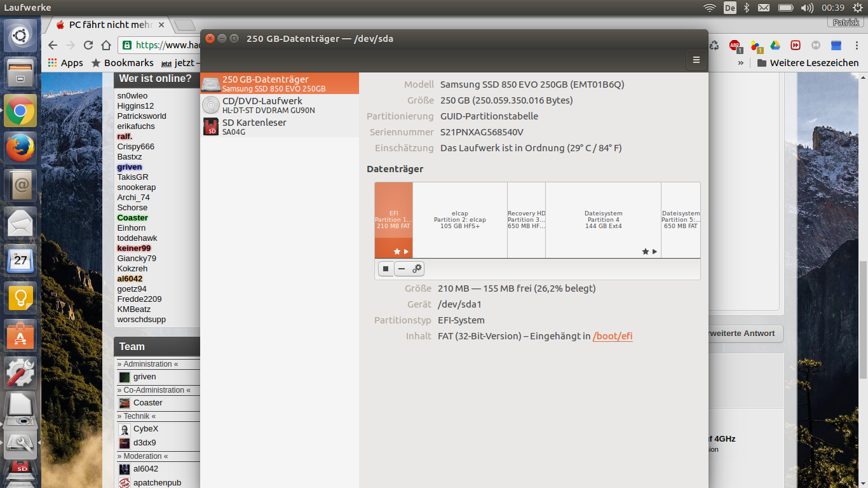Open Google Keep lightbulb launcher icon
Image resolution: width=868 pixels, height=488 pixels.
(x=20, y=297)
